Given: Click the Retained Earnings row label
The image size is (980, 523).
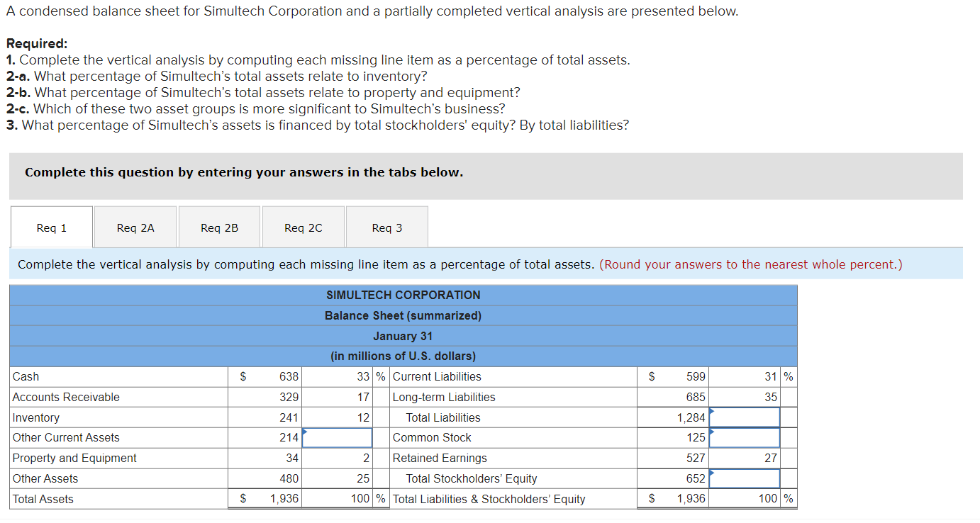Looking at the screenshot, I should click(440, 459).
